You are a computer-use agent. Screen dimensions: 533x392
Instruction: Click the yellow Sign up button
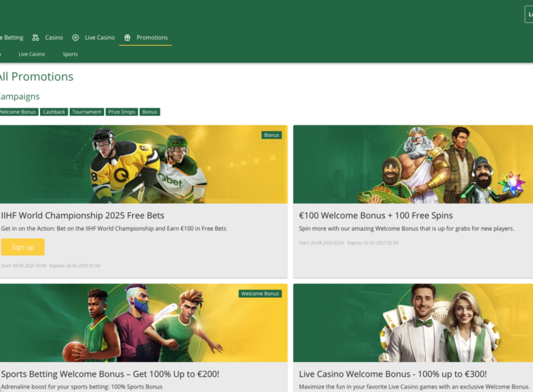pyautogui.click(x=23, y=247)
